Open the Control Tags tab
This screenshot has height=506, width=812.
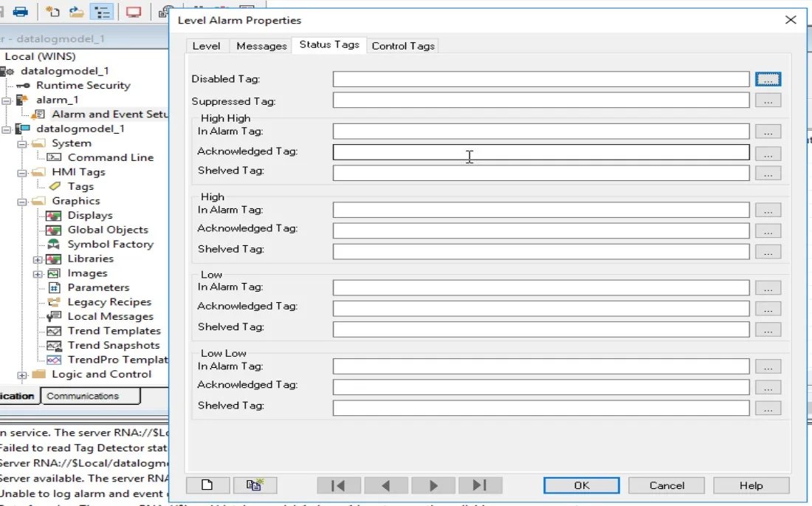click(403, 46)
